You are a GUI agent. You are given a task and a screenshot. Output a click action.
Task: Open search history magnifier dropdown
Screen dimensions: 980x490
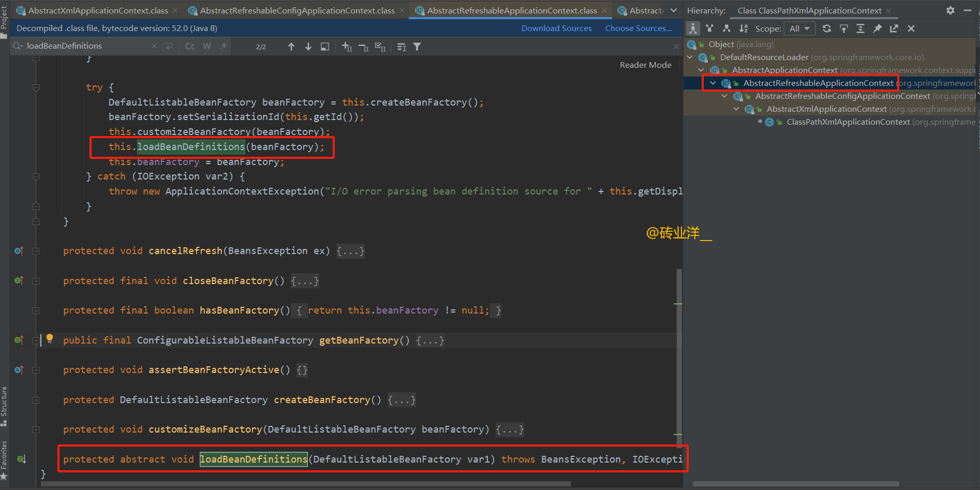18,46
